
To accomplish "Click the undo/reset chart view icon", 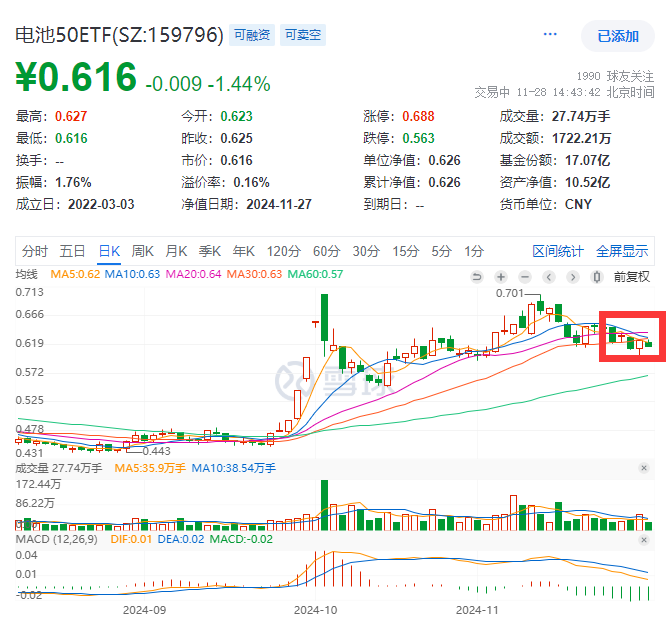I will 477,277.
